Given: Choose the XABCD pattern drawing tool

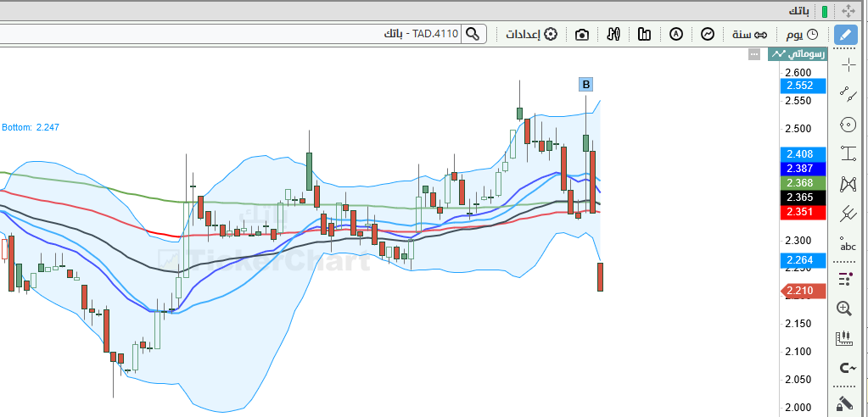Looking at the screenshot, I should pos(848,184).
